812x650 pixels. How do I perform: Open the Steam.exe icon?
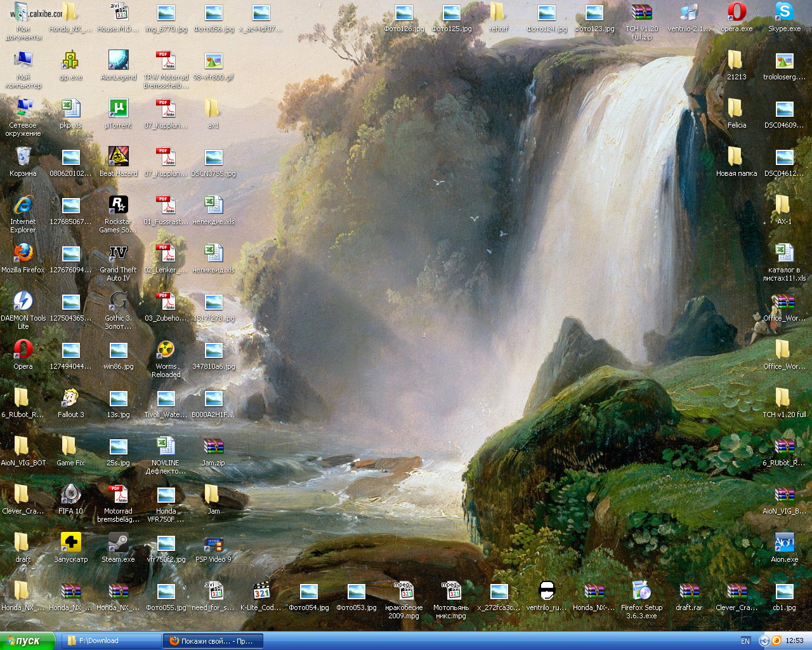(118, 543)
